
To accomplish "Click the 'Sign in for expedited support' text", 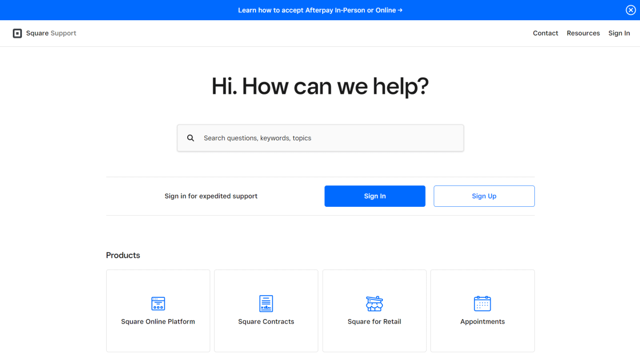I will coord(211,196).
